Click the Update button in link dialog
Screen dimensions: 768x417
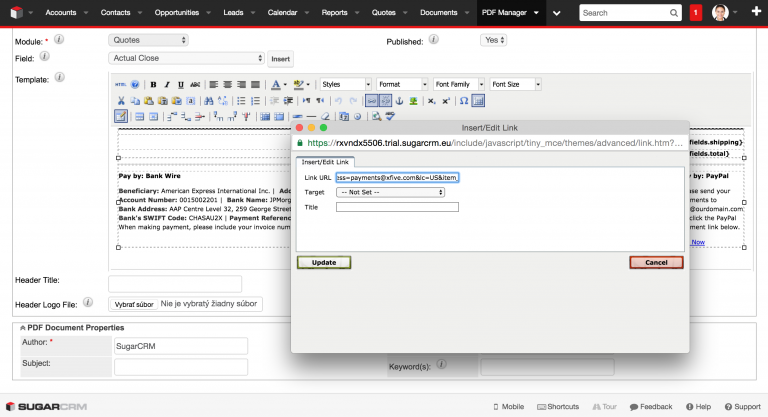(x=324, y=263)
